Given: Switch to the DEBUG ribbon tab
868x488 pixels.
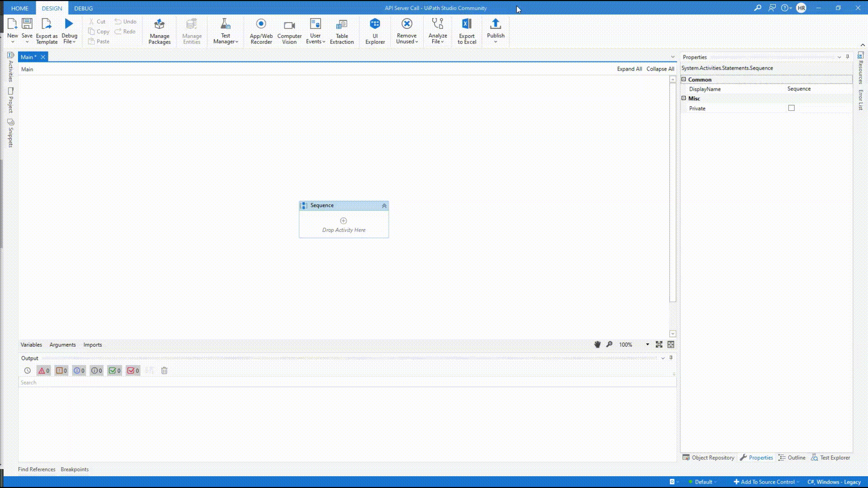Looking at the screenshot, I should pyautogui.click(x=84, y=8).
